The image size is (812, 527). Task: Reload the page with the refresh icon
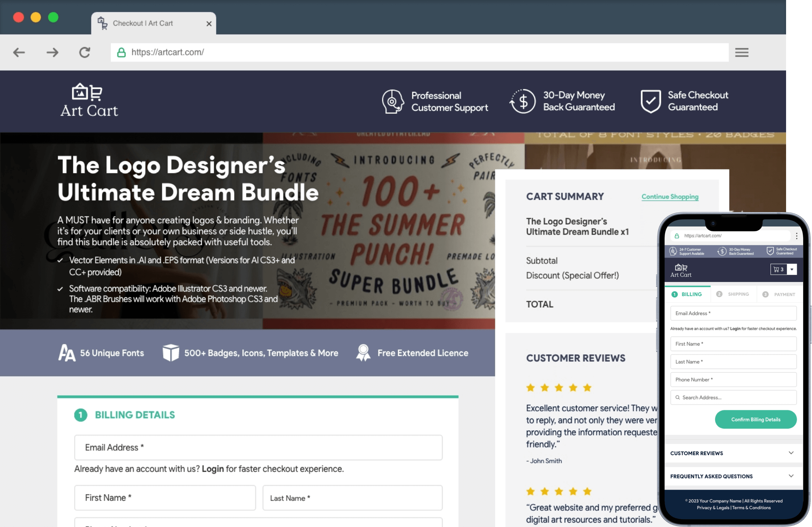point(85,52)
